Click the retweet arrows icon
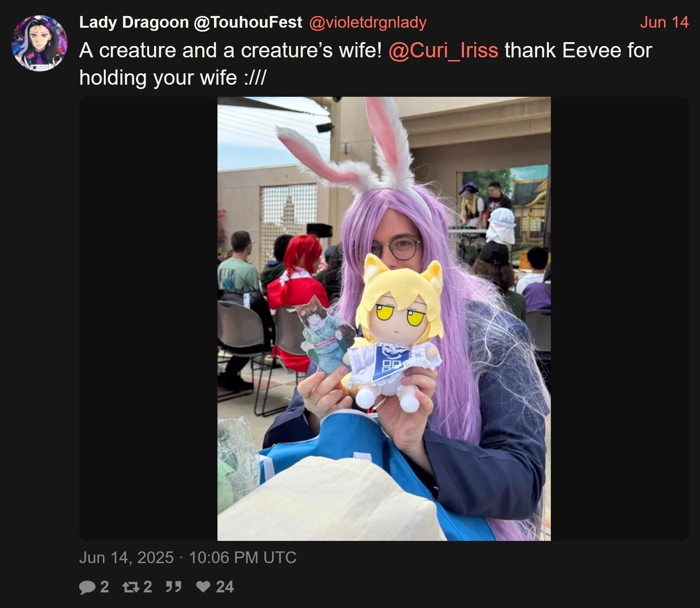The height and width of the screenshot is (608, 700). click(131, 587)
